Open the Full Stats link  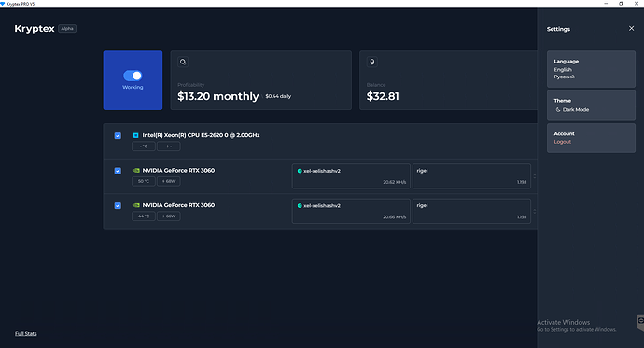click(x=26, y=334)
